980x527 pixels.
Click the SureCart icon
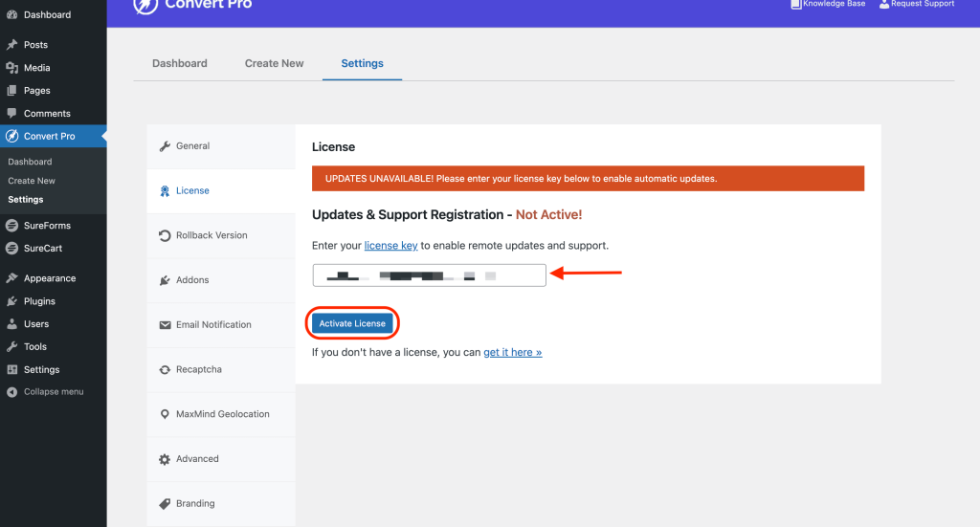11,248
